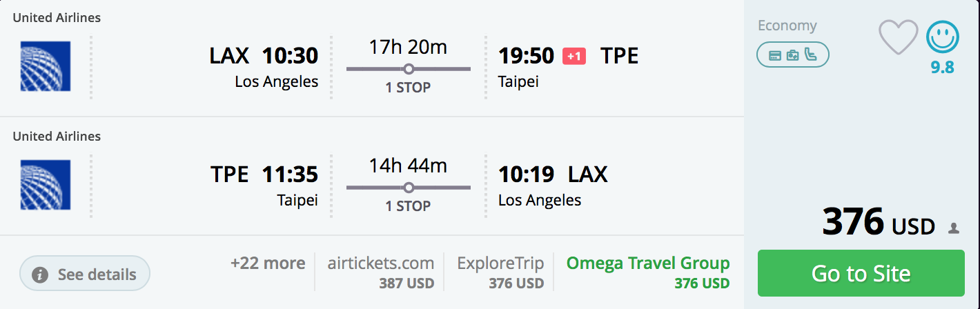Select the Omega Travel Group offer
Image resolution: width=980 pixels, height=309 pixels.
tap(647, 272)
